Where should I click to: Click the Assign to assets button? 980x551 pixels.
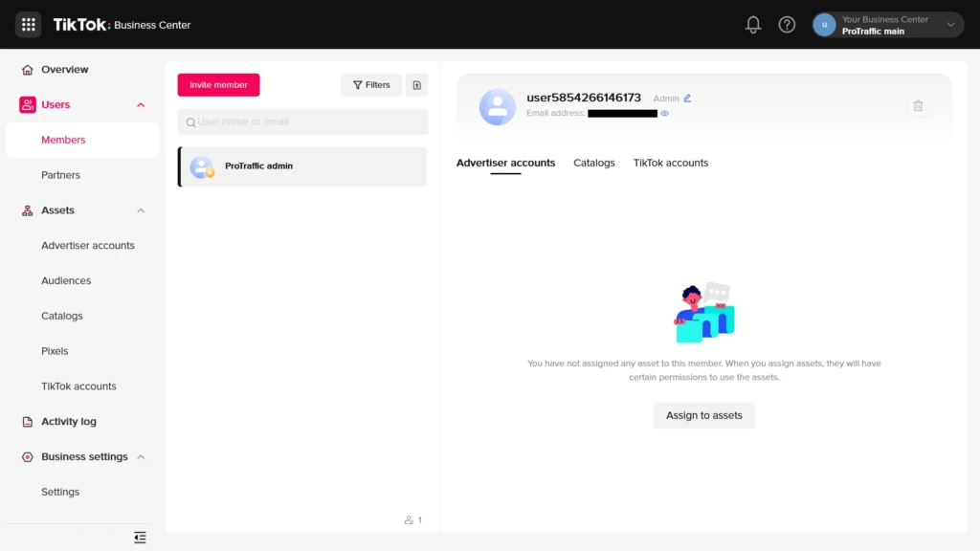(x=703, y=415)
